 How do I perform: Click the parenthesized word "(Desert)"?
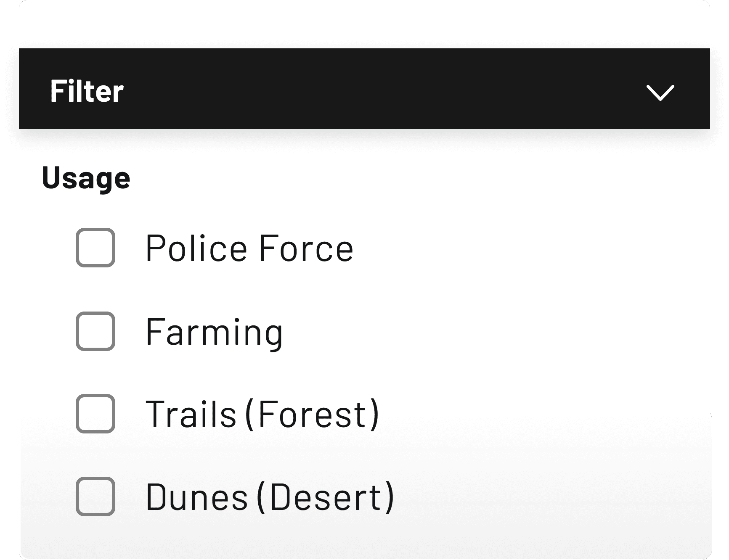[326, 497]
